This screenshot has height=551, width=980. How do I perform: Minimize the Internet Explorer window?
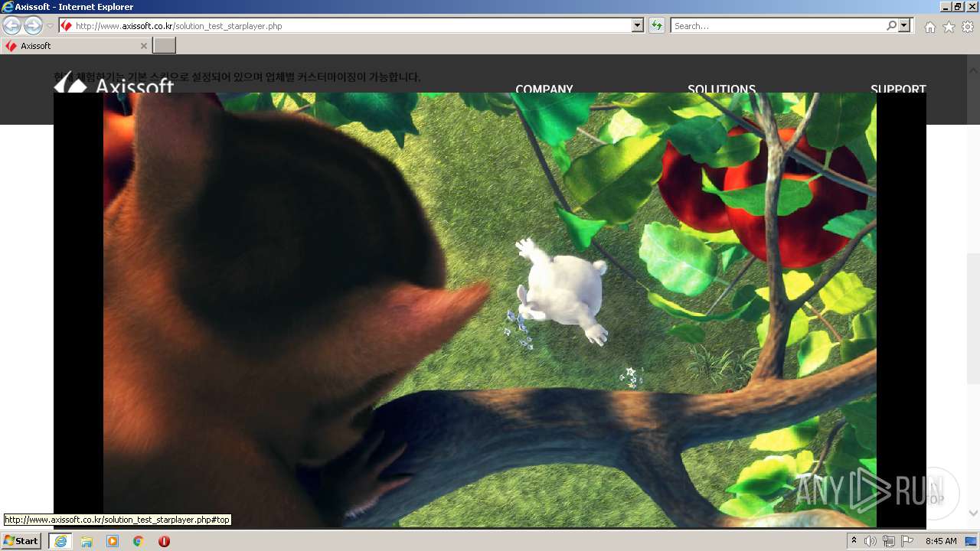[x=946, y=6]
